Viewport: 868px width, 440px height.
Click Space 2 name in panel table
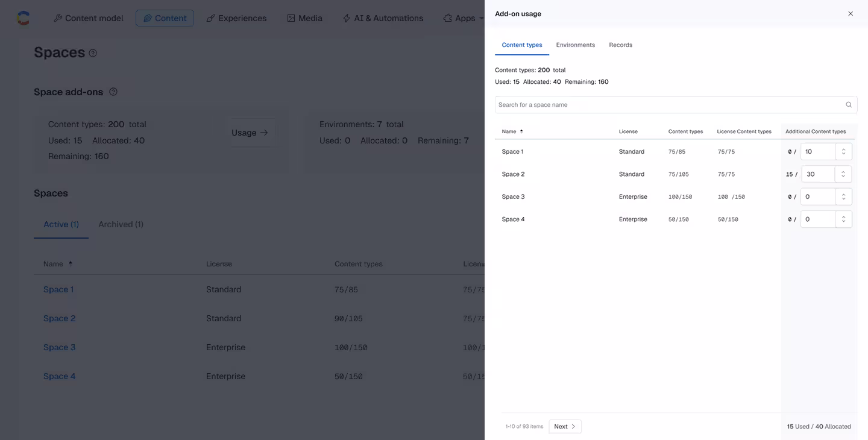pyautogui.click(x=513, y=174)
